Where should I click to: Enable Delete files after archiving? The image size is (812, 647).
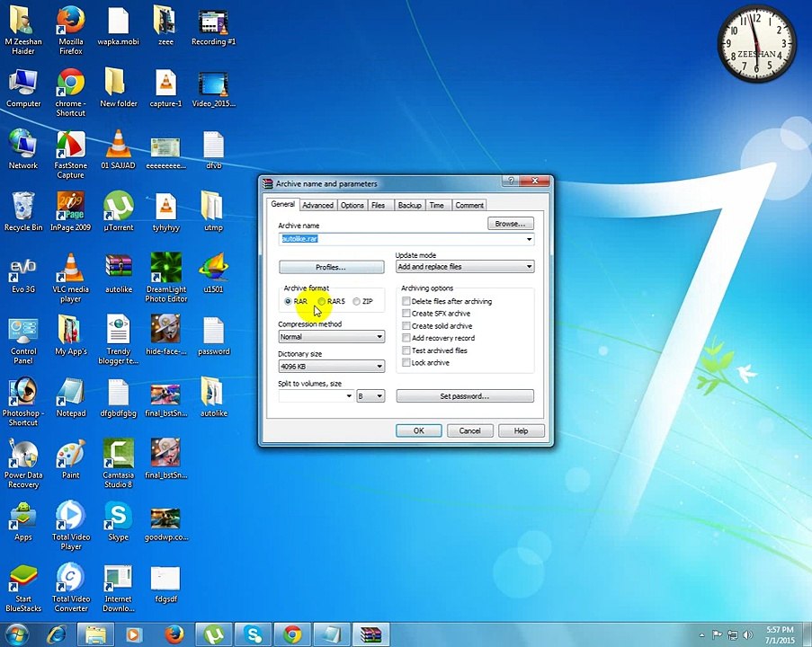(406, 301)
